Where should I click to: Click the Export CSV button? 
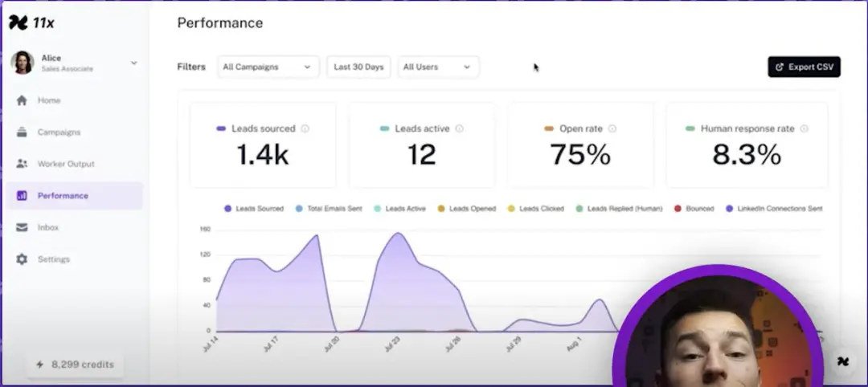click(x=804, y=67)
